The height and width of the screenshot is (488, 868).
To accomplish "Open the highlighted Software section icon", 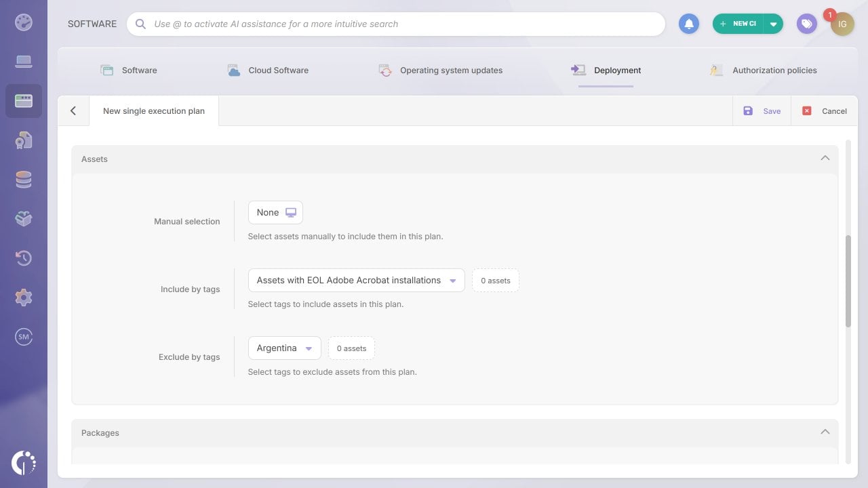I will tap(24, 100).
